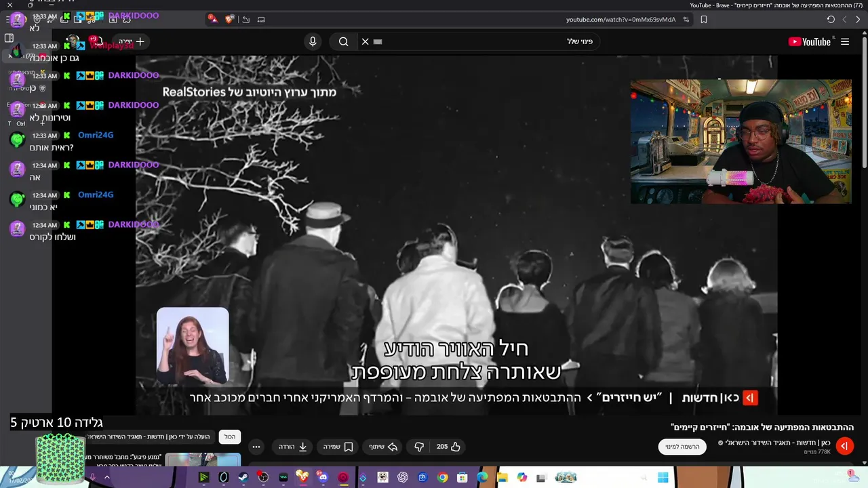The width and height of the screenshot is (868, 488).
Task: Click the address bar URL youtube.com/watch
Action: [620, 20]
